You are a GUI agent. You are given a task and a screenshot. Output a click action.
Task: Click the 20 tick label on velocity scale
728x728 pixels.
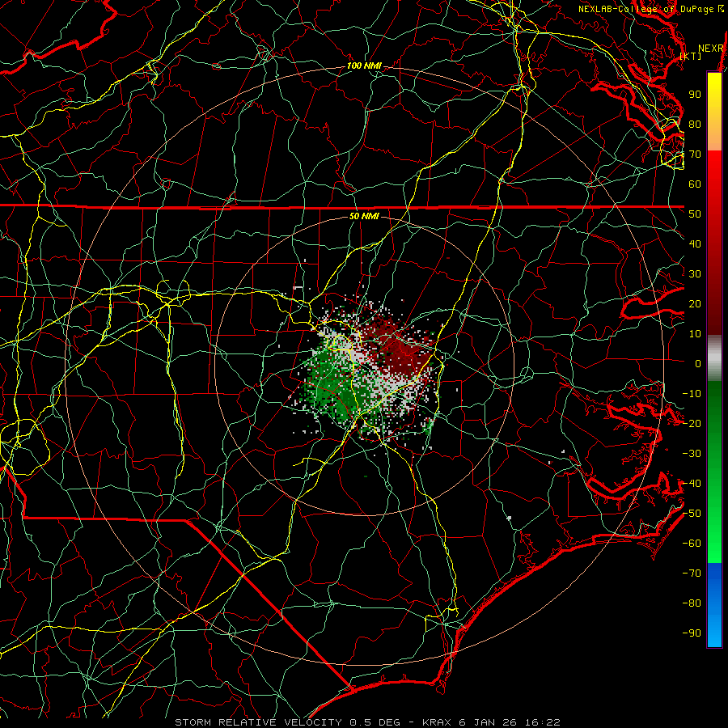click(x=695, y=303)
